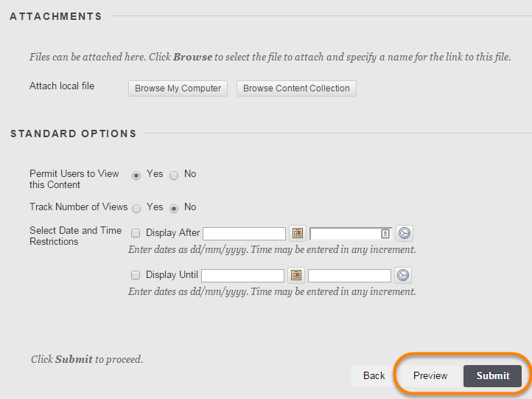Screen dimensions: 532x399
Task: Click the Browse Content Collection button
Action: [296, 89]
